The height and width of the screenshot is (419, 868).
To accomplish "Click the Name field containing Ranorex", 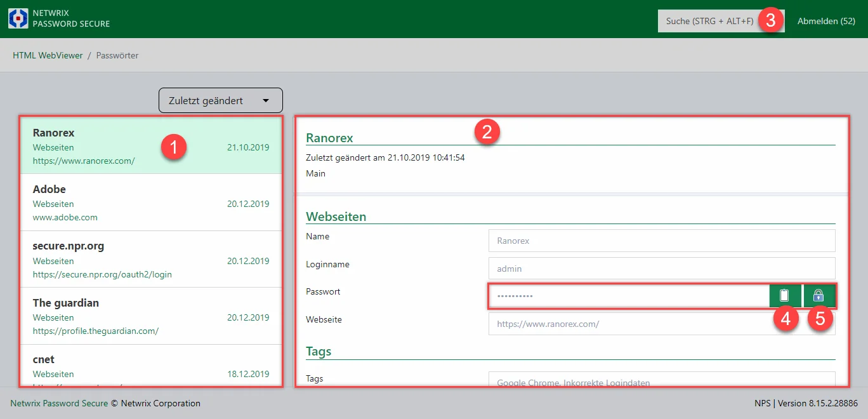I will (x=662, y=241).
